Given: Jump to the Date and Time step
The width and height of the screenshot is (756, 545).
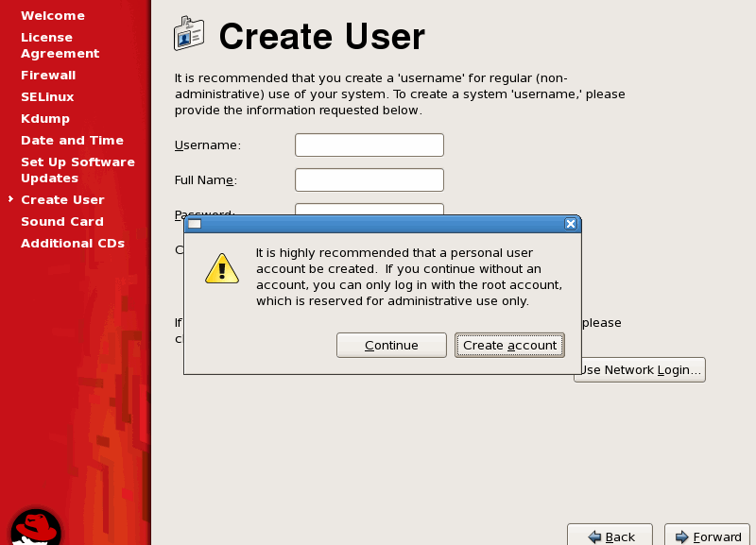Looking at the screenshot, I should tap(72, 141).
